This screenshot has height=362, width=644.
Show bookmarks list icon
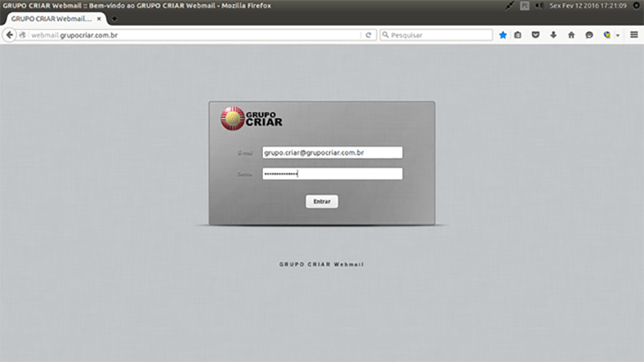tap(518, 35)
